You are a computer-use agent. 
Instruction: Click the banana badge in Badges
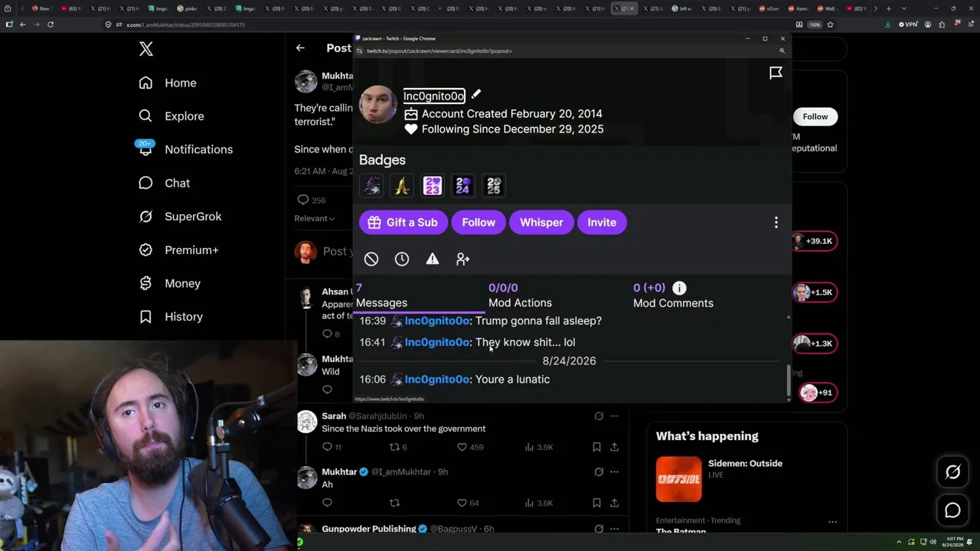pos(402,185)
